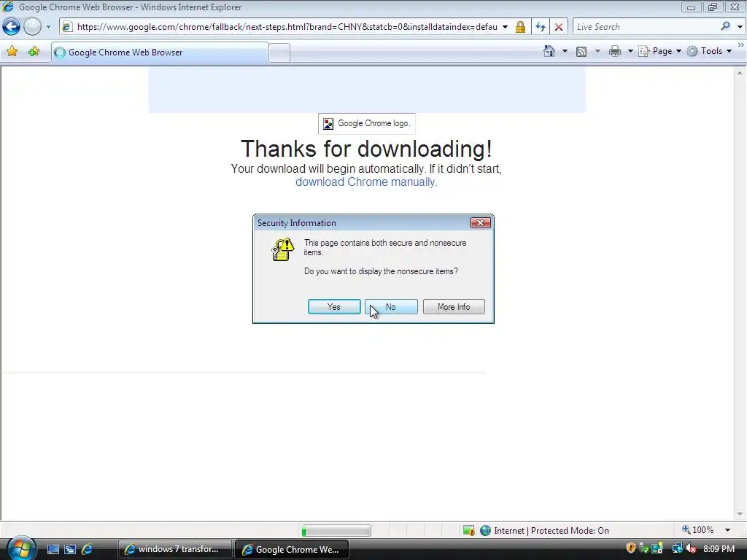Close the Security Information dialog
Viewport: 747px width, 560px height.
(480, 223)
